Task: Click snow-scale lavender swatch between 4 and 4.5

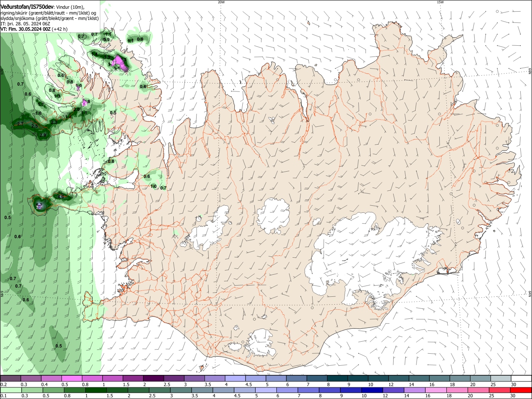Action: [x=234, y=378]
